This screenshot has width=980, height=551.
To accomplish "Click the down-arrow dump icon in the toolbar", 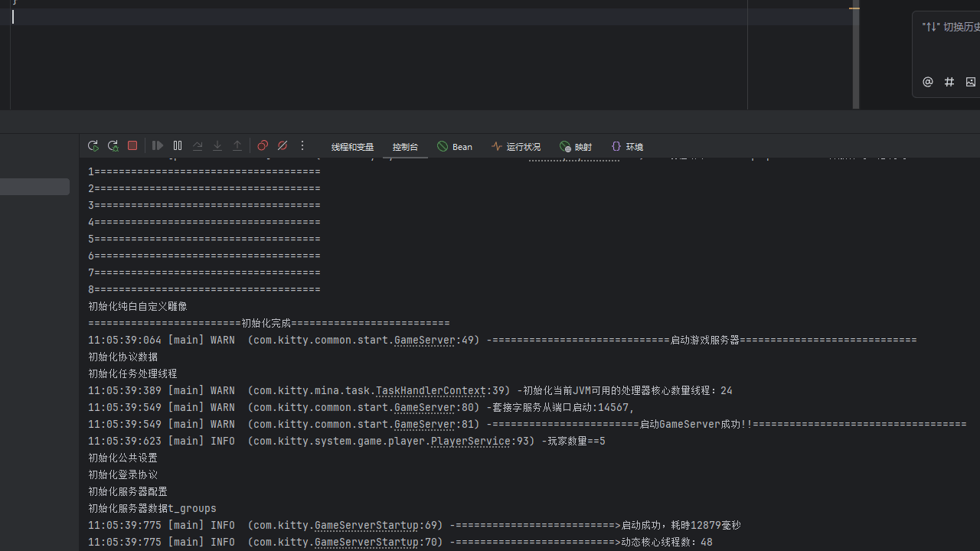I will (217, 146).
